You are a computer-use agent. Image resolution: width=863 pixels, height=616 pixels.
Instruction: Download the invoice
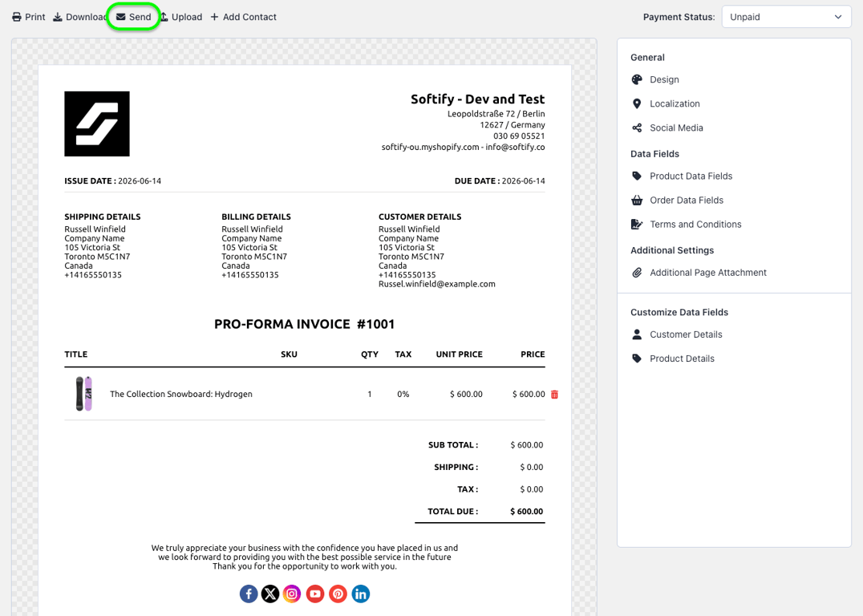pos(79,17)
